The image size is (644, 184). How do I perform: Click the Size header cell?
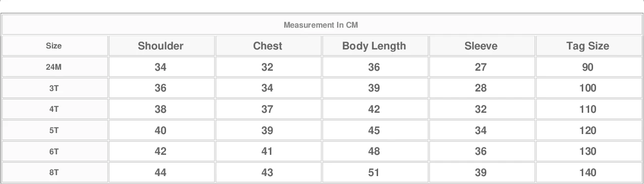(x=54, y=46)
